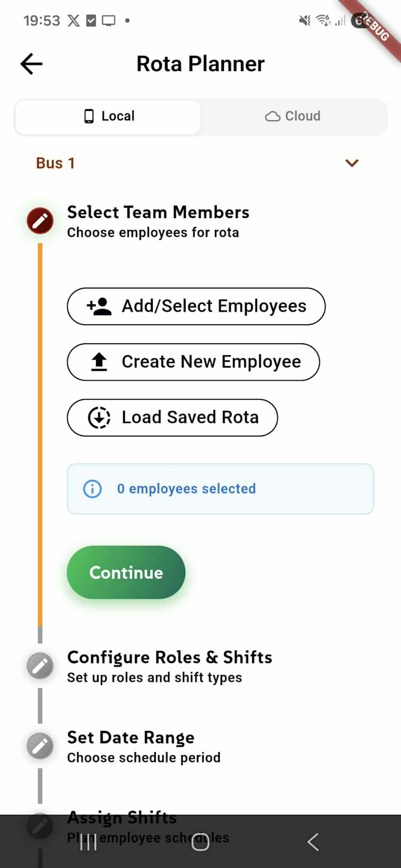Tap the cloud icon on the Cloud tab

(273, 116)
